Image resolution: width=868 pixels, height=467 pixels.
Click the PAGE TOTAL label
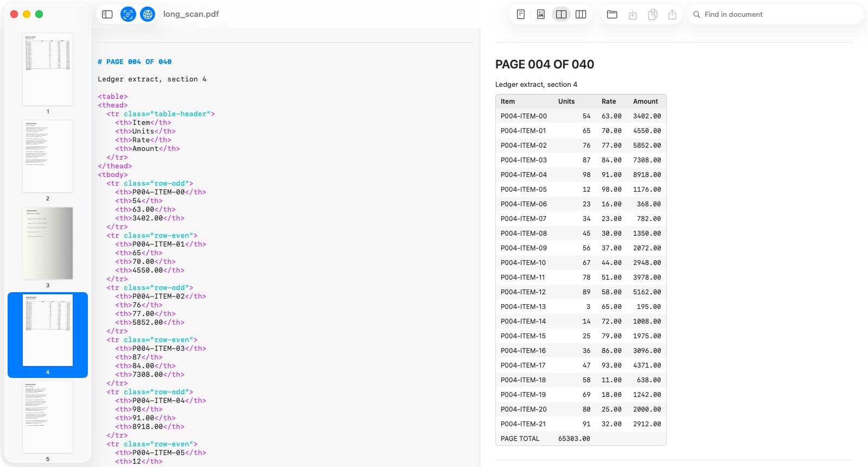point(520,439)
